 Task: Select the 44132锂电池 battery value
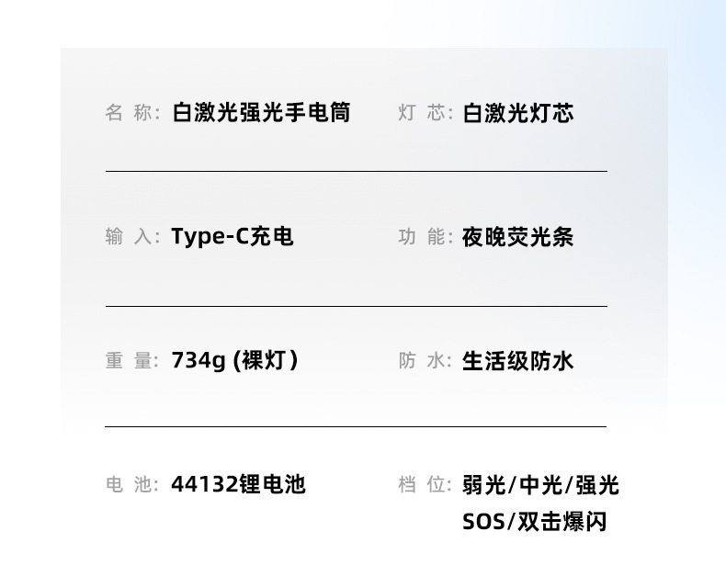click(238, 484)
